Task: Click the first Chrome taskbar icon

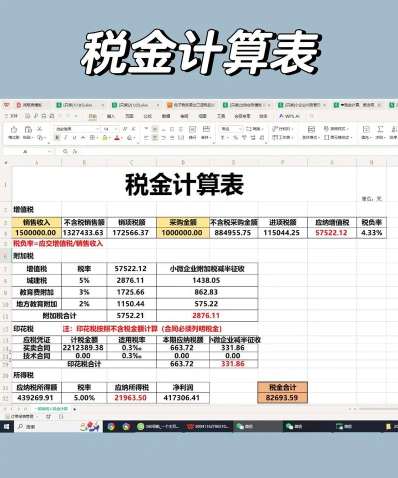Action: click(111, 426)
